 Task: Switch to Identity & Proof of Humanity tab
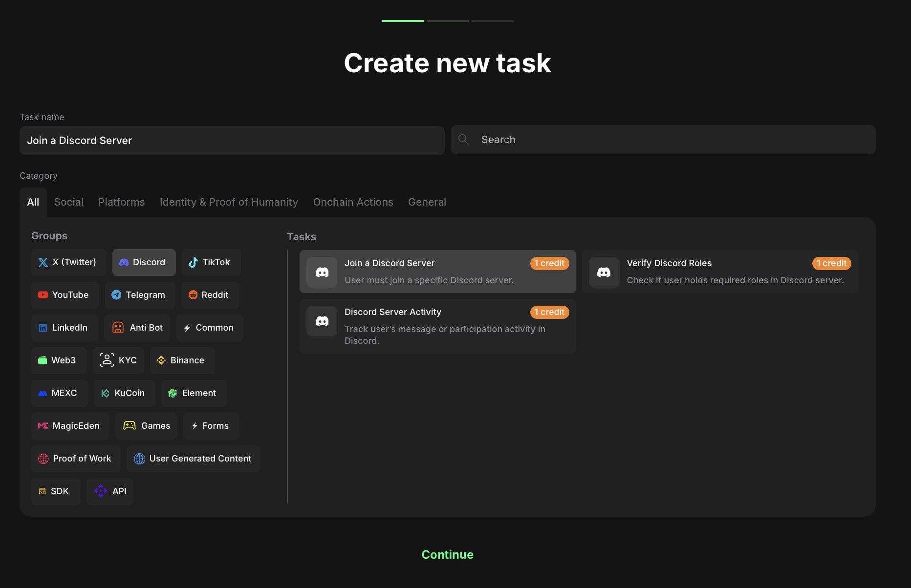coord(229,202)
